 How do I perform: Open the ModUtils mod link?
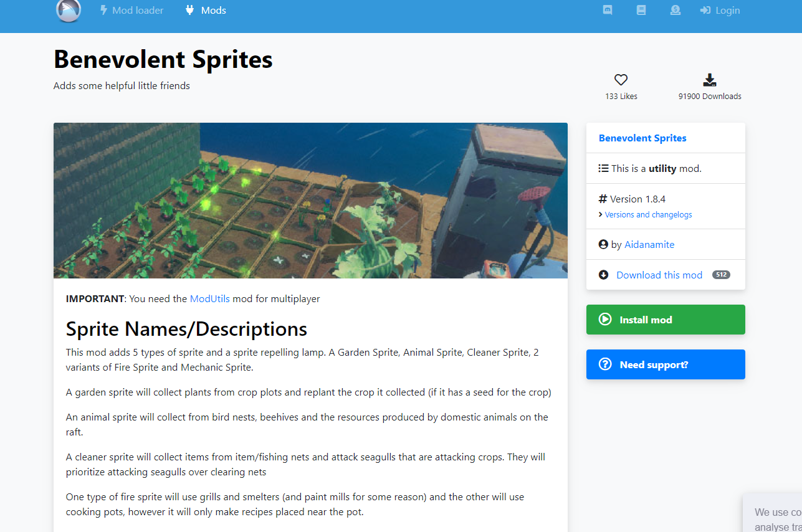pyautogui.click(x=210, y=299)
